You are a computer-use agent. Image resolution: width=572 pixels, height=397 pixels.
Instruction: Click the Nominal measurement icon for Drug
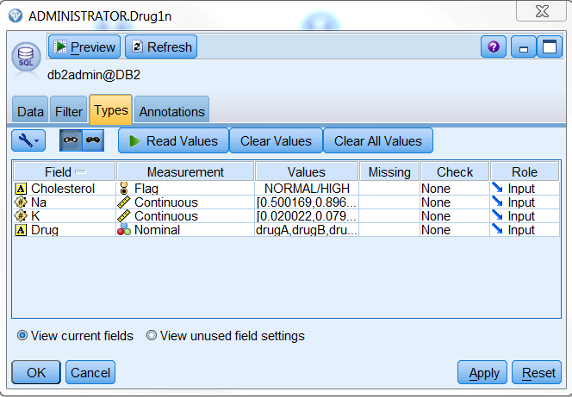click(x=124, y=230)
